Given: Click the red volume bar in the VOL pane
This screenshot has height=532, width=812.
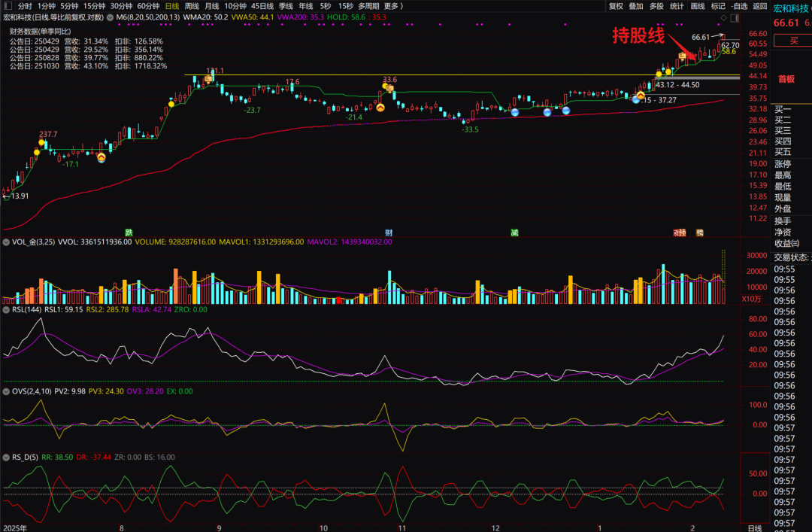Looking at the screenshot, I should pyautogui.click(x=338, y=300).
